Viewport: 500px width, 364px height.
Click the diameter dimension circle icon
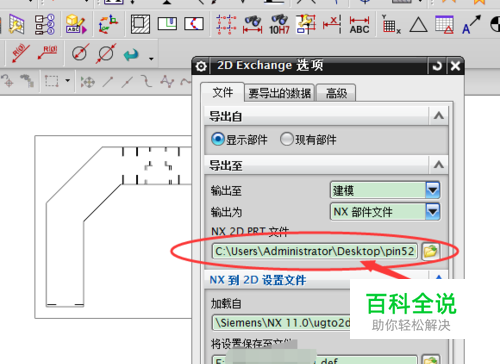click(x=80, y=53)
